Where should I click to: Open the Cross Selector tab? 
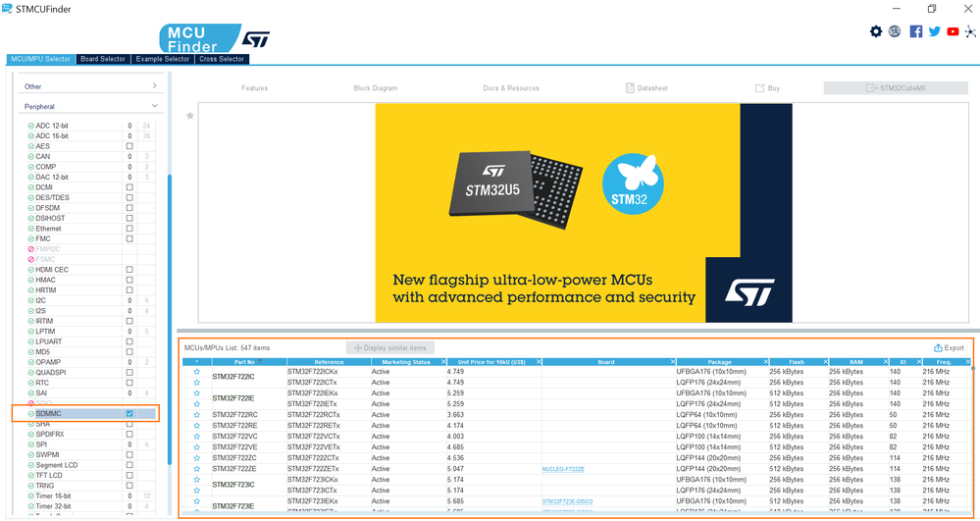point(222,59)
